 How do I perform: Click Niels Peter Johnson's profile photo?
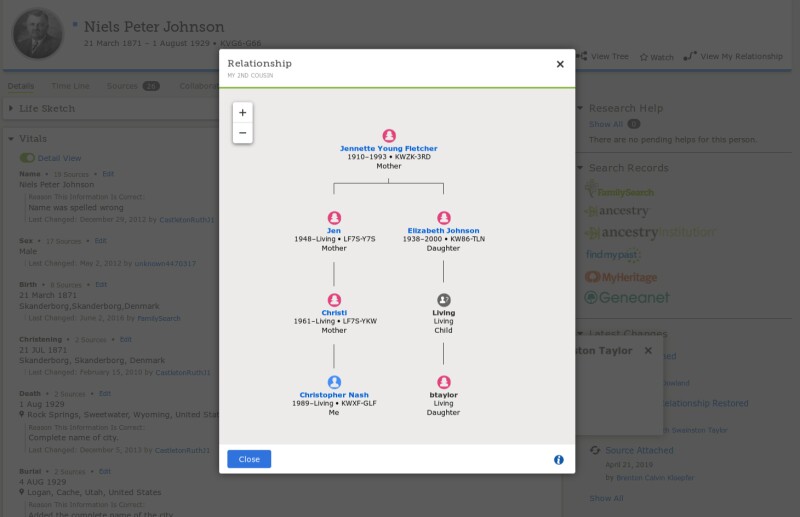pos(38,33)
